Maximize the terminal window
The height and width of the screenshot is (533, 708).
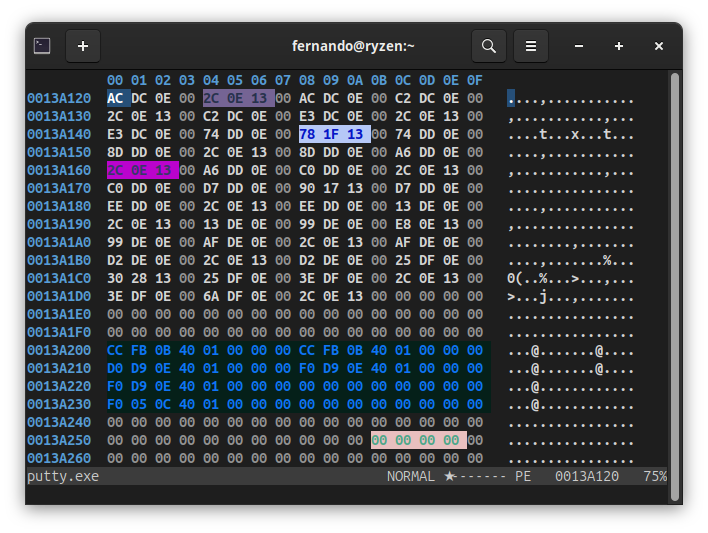(619, 46)
